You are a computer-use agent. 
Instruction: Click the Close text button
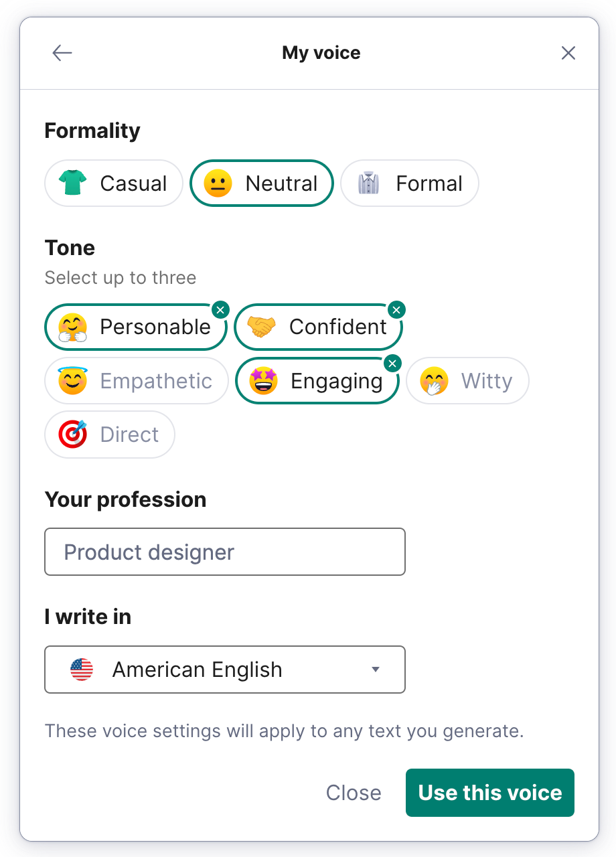(x=354, y=793)
